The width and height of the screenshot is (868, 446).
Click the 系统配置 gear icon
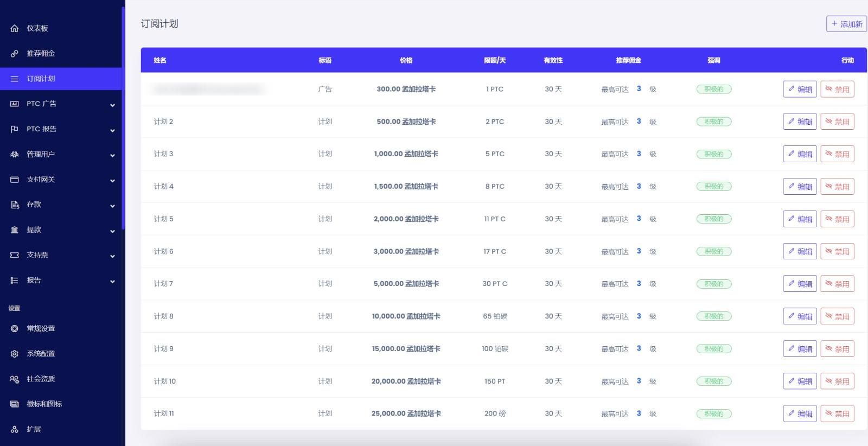[x=15, y=354]
